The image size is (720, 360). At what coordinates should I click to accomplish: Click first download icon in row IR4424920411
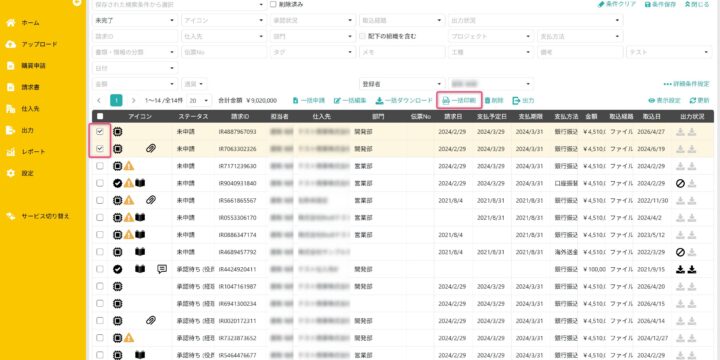pyautogui.click(x=681, y=269)
